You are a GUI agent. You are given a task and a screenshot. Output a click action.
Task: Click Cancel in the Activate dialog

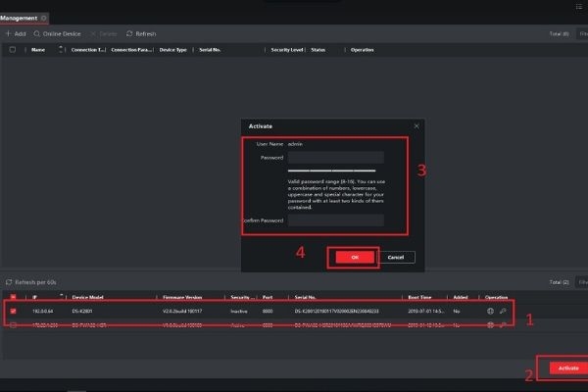[x=395, y=257]
